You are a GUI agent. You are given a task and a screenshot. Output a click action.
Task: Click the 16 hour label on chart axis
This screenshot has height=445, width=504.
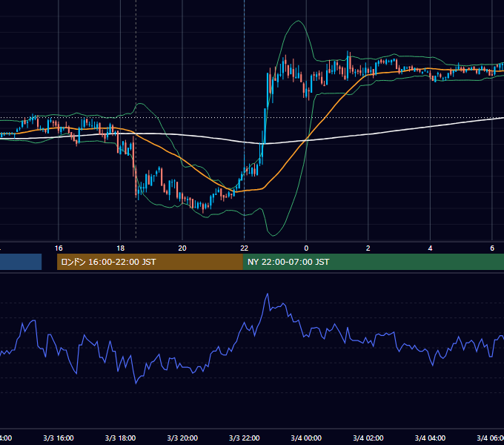coord(59,248)
